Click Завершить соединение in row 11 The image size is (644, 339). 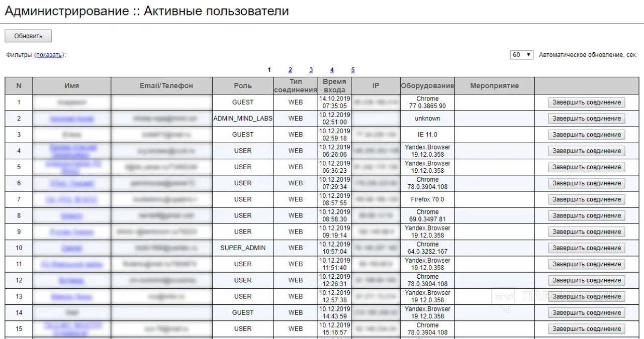[x=587, y=264]
